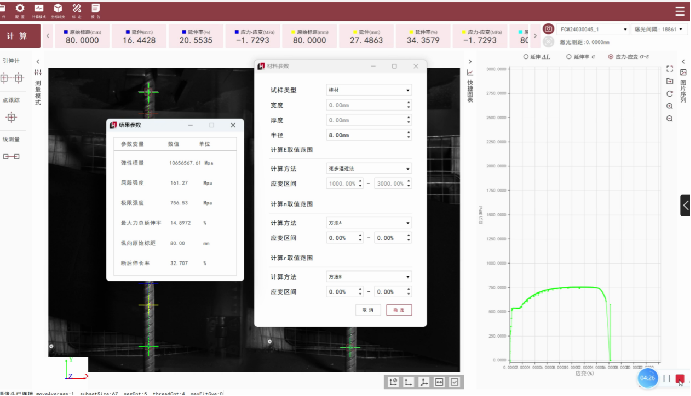691x396 pixels.
Task: Open the n-value calculation method dropdown
Action: click(369, 223)
